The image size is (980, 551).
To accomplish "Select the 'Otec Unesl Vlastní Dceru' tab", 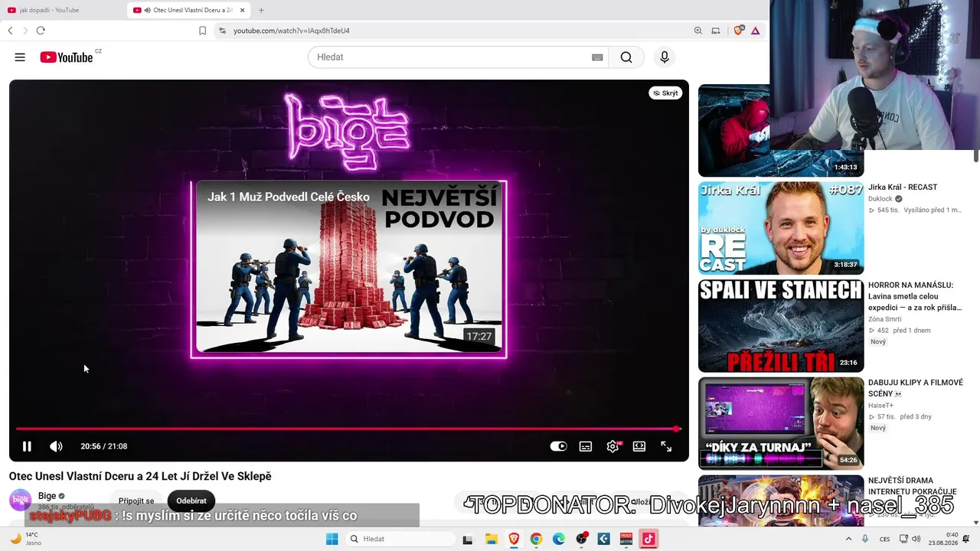I will [x=189, y=10].
